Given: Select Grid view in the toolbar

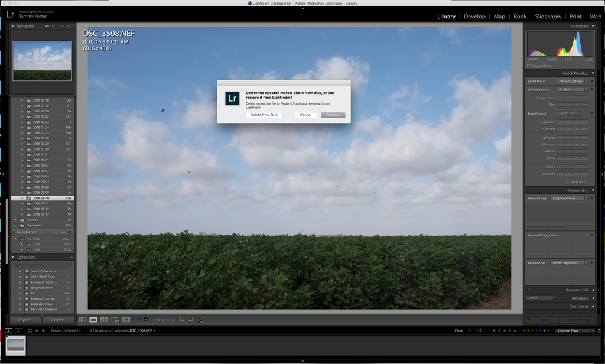Looking at the screenshot, I should coord(83,320).
